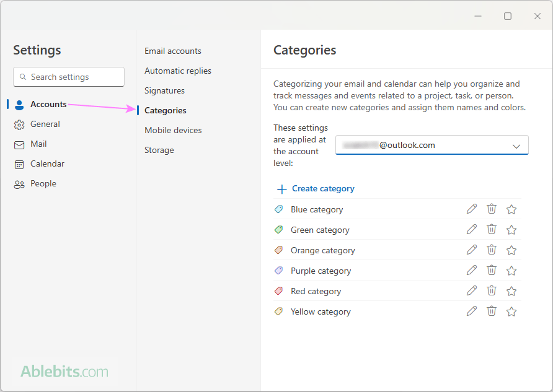
Task: Click the plus icon for Create category
Action: [x=282, y=189]
